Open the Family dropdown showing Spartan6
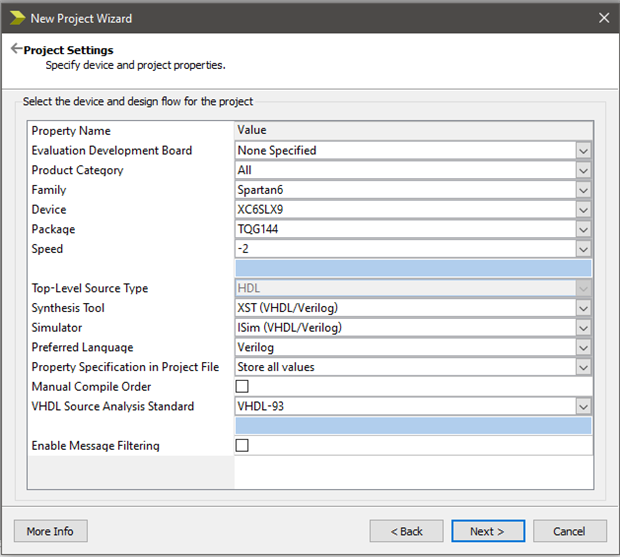This screenshot has height=557, width=620. tap(583, 190)
